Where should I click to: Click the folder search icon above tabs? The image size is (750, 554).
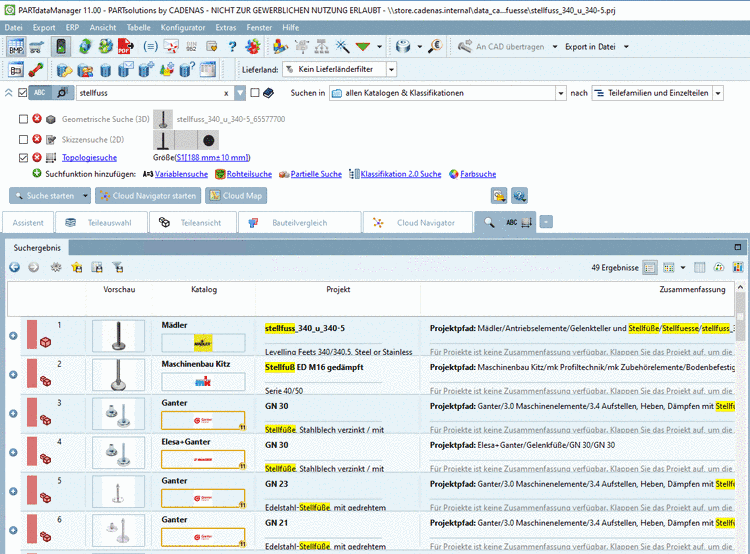(x=499, y=196)
